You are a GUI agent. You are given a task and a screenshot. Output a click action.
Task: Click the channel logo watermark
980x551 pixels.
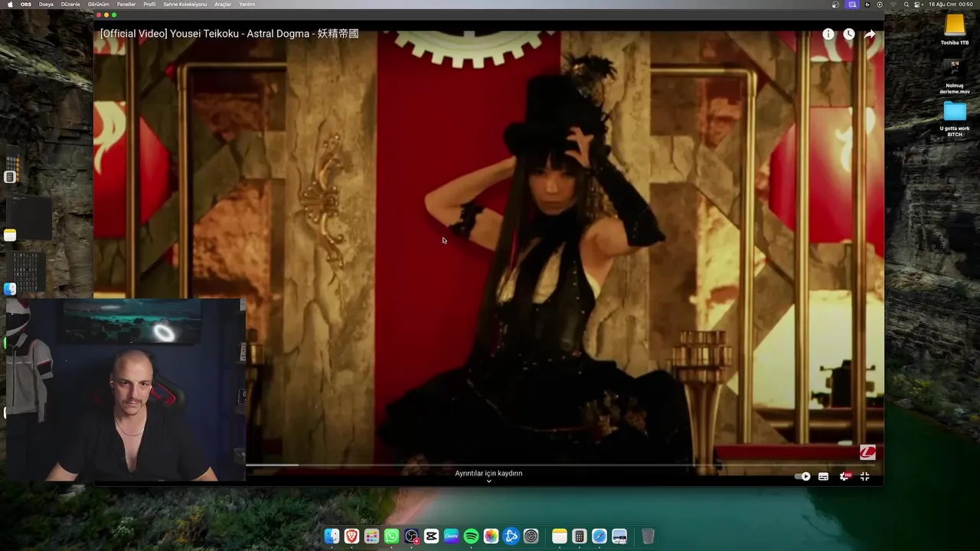[867, 452]
